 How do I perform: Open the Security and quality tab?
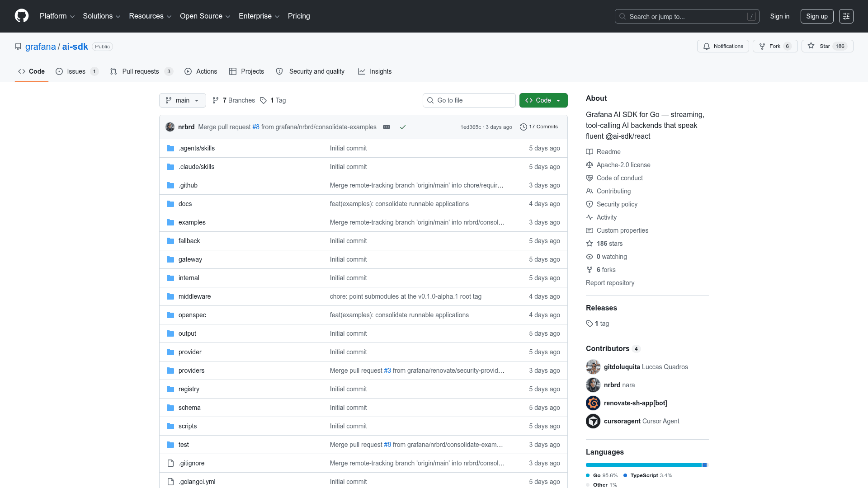[310, 71]
